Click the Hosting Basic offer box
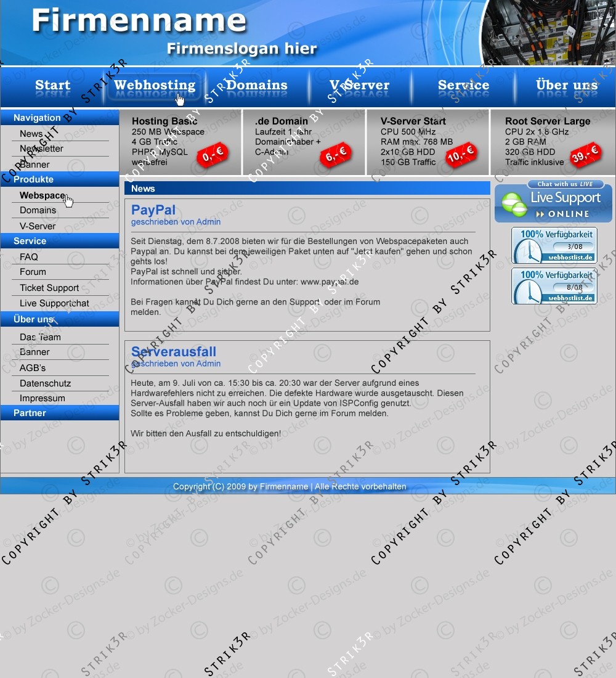Image resolution: width=616 pixels, height=678 pixels. pyautogui.click(x=180, y=142)
